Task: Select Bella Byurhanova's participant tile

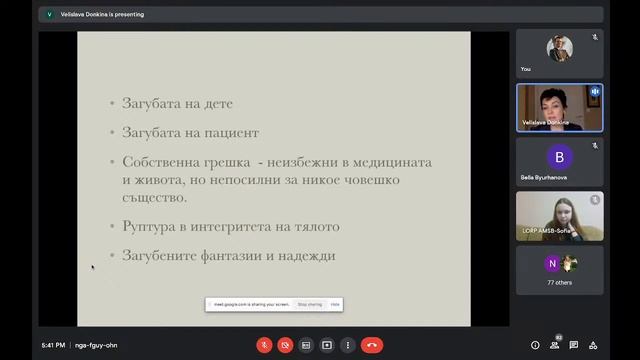Action: 560,162
